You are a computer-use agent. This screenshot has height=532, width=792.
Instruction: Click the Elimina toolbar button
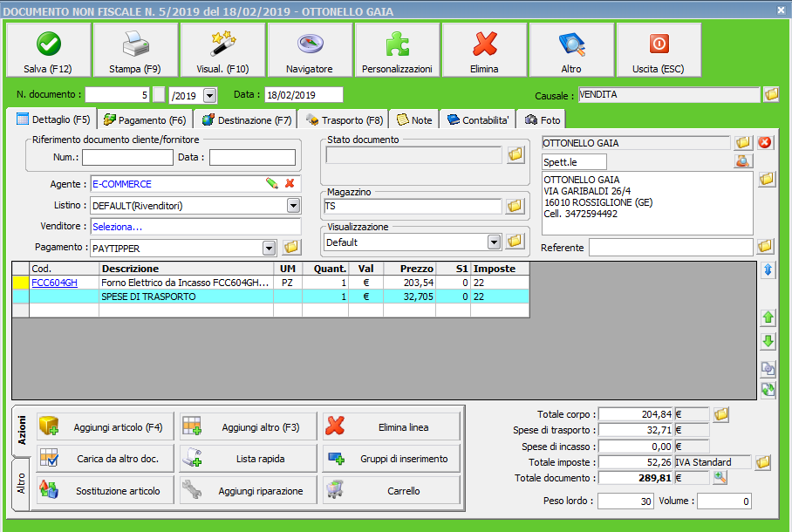pyautogui.click(x=484, y=50)
